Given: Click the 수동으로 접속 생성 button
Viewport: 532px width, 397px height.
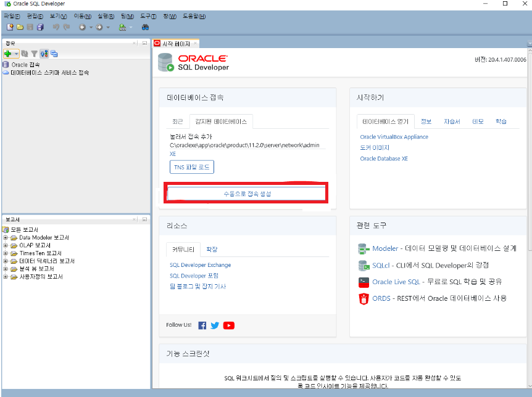Looking at the screenshot, I should (x=247, y=194).
